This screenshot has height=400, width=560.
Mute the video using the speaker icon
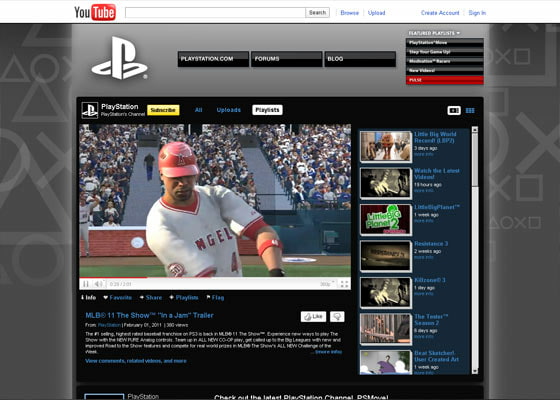click(x=98, y=284)
